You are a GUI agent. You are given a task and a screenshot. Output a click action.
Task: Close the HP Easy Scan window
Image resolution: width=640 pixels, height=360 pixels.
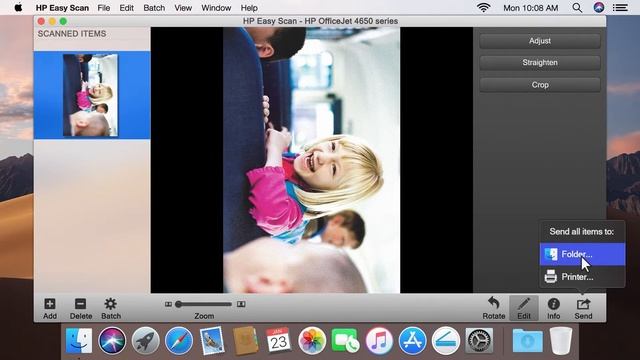41,21
